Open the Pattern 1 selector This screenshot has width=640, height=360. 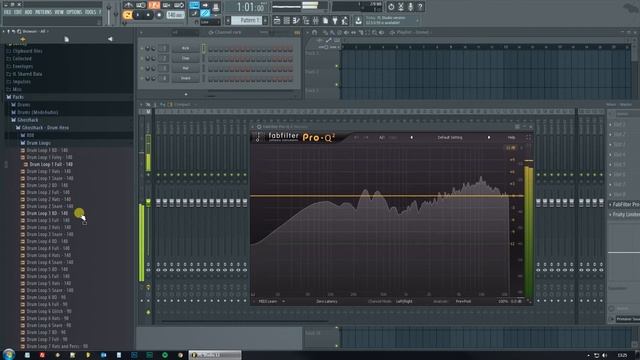(248, 20)
